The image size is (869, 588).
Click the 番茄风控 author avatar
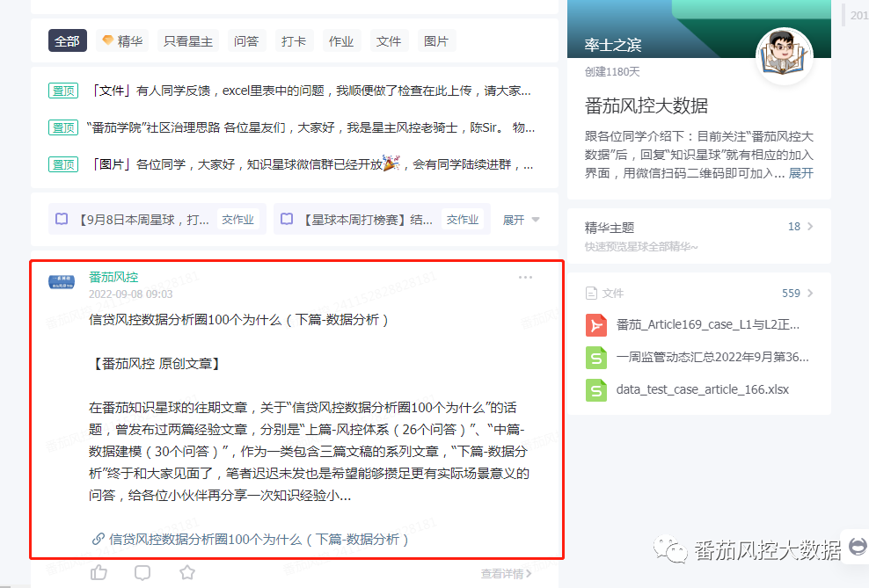click(x=62, y=282)
